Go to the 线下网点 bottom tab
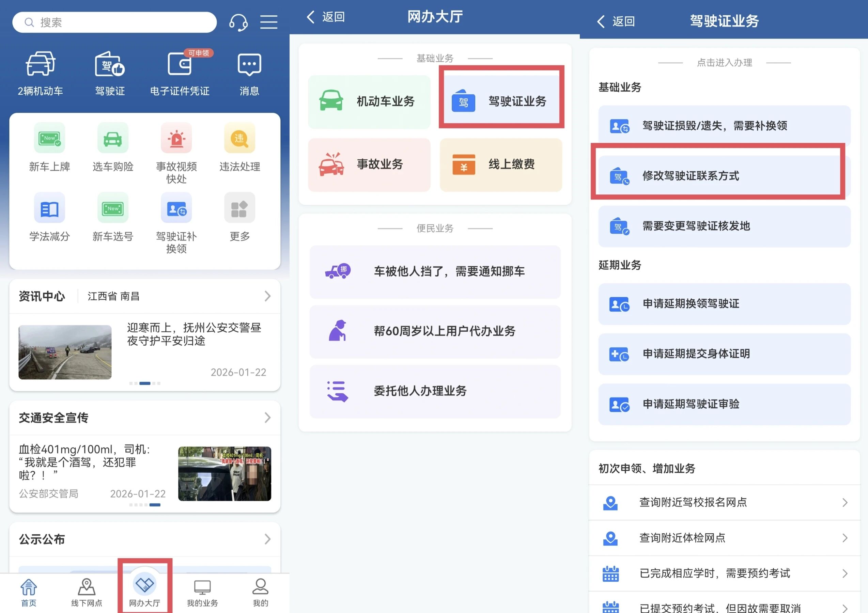This screenshot has width=868, height=613. (87, 592)
